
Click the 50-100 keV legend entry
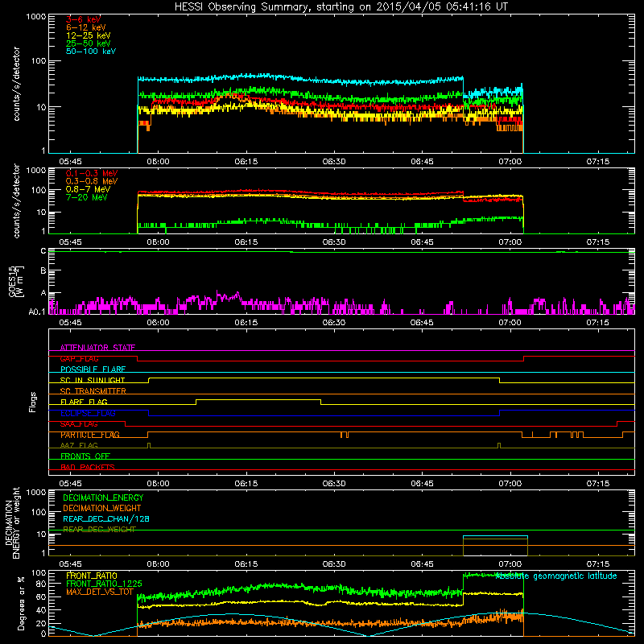coord(91,52)
